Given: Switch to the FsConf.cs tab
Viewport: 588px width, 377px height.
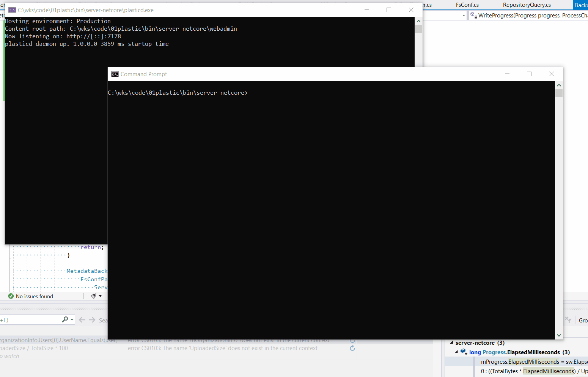Looking at the screenshot, I should (467, 5).
